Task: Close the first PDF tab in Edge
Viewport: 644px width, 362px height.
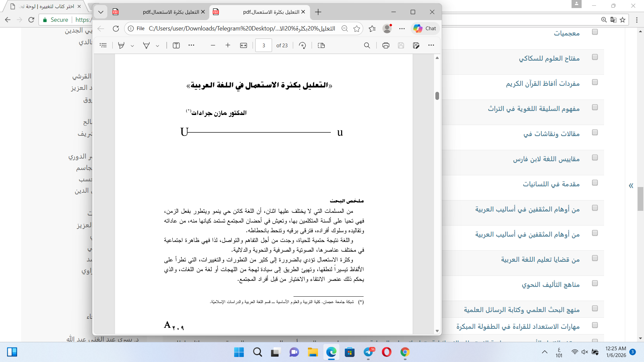Action: coord(203,12)
